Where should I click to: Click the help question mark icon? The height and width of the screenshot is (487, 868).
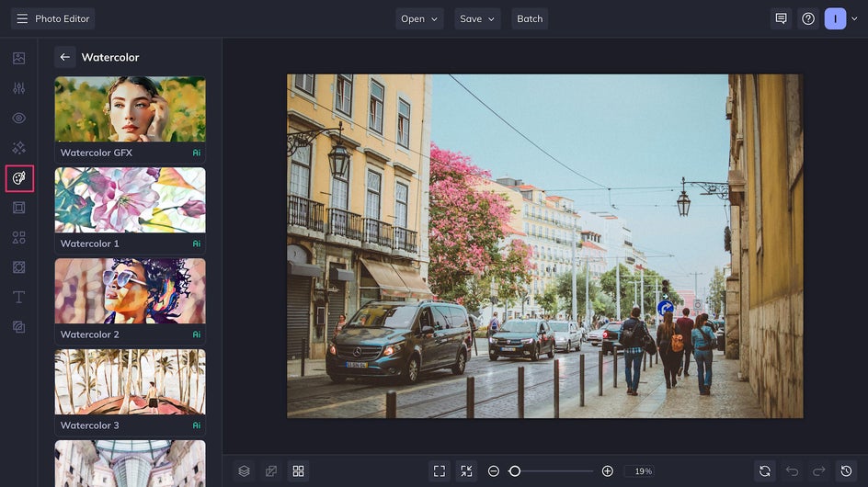point(808,18)
